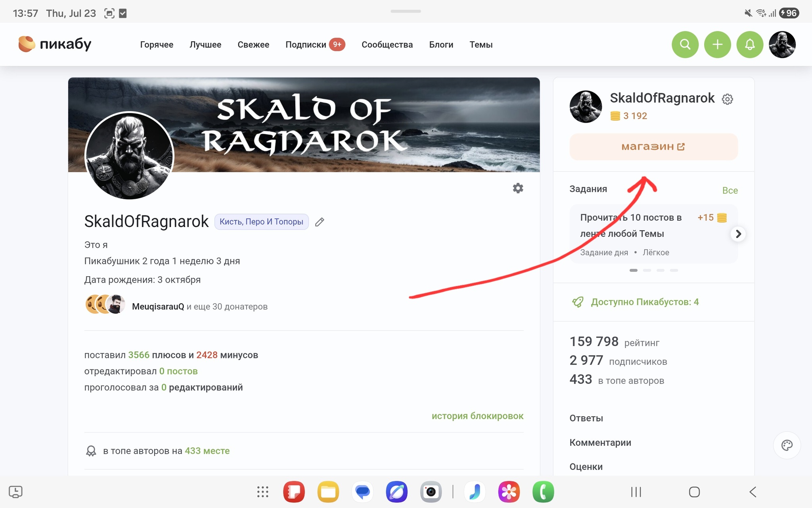
Task: Open the Блоги tab
Action: [441, 44]
